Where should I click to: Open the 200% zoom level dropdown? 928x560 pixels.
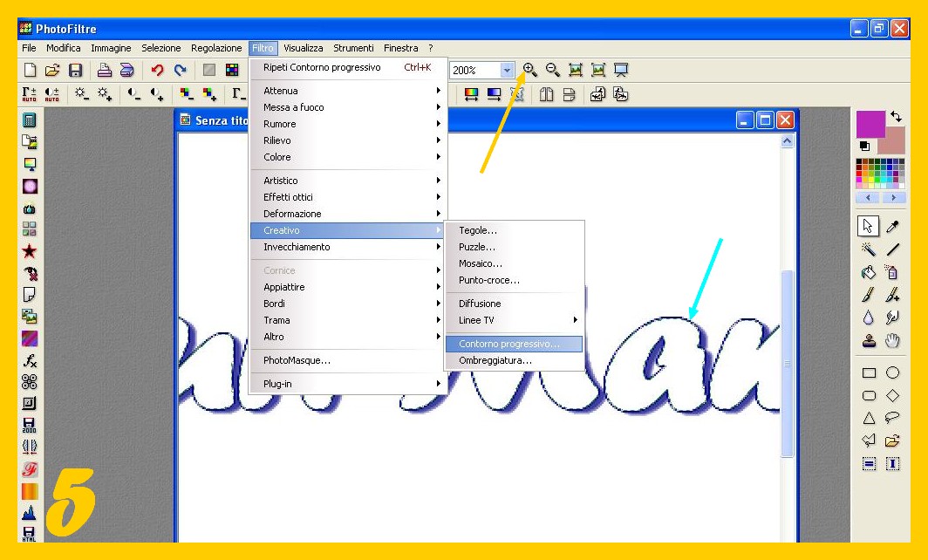click(x=507, y=71)
